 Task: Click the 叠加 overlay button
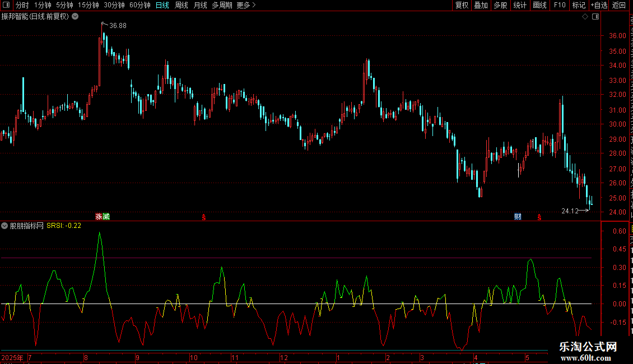pos(481,5)
